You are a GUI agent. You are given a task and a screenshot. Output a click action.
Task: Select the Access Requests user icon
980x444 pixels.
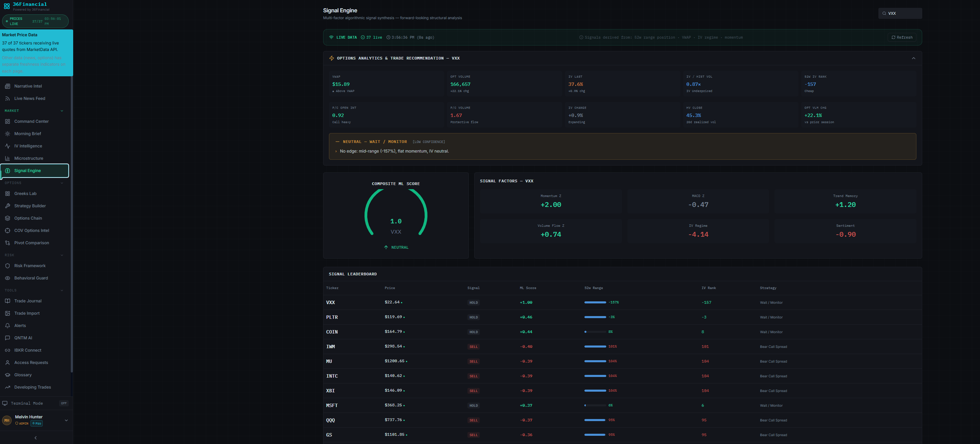8,363
